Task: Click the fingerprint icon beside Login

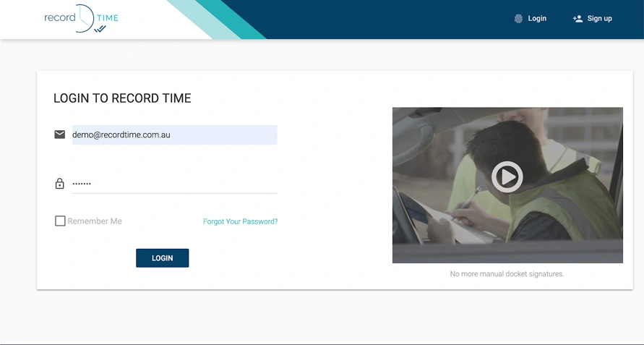Action: click(x=518, y=19)
